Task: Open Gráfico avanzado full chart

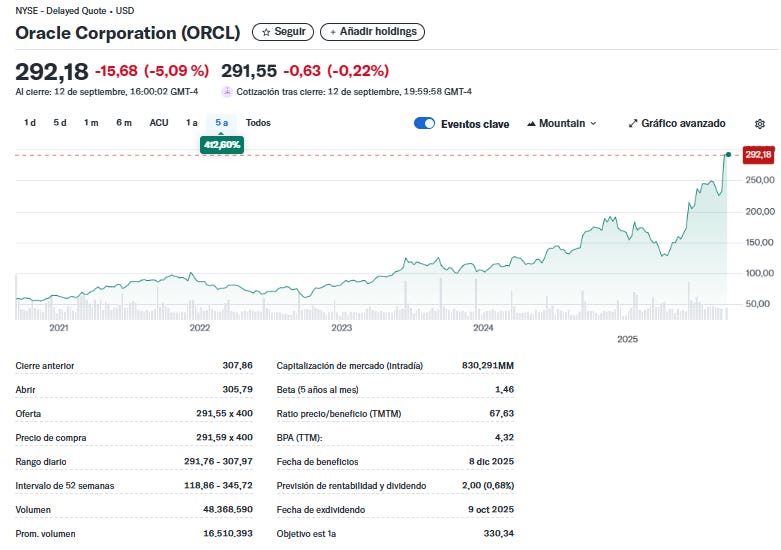Action: (677, 123)
